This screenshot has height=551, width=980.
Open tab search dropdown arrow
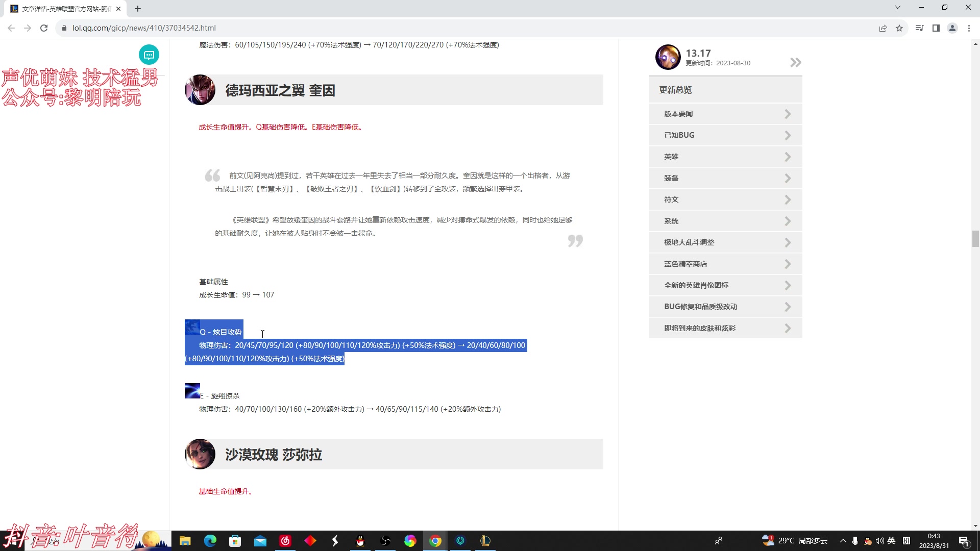point(898,7)
